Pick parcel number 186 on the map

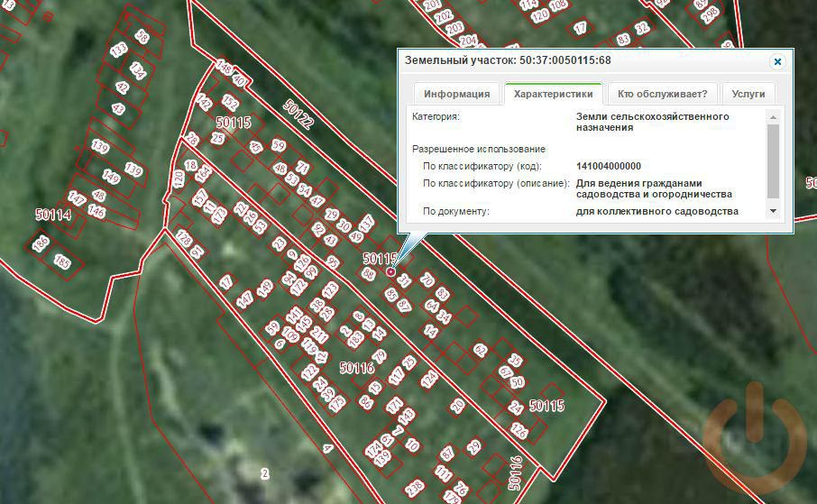coord(41,243)
